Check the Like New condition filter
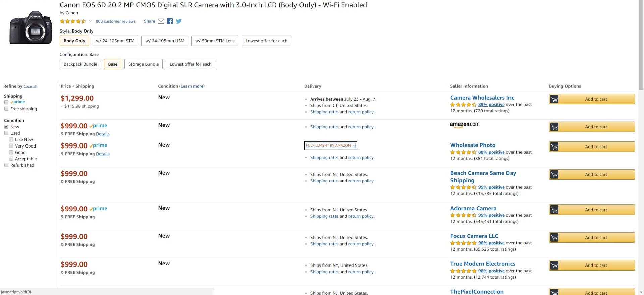This screenshot has height=295, width=644. click(x=11, y=139)
